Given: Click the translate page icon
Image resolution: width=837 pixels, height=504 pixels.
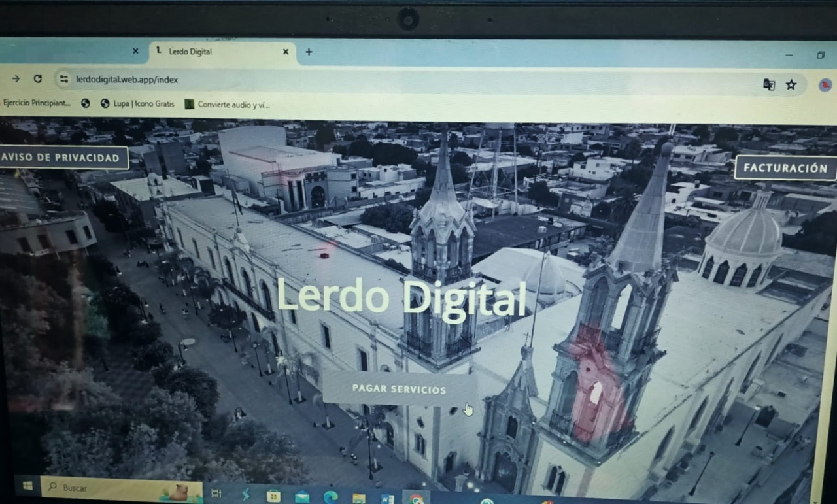Looking at the screenshot, I should point(769,84).
